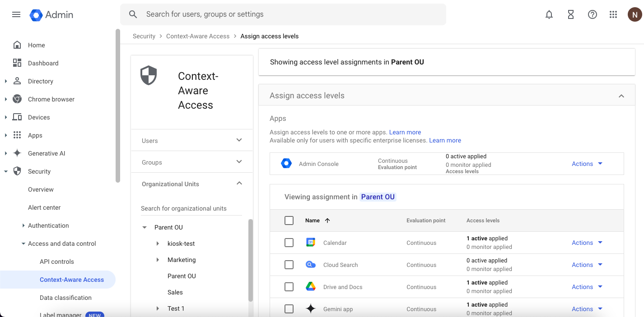
Task: Sort by Name using the arrow icon
Action: click(x=327, y=221)
